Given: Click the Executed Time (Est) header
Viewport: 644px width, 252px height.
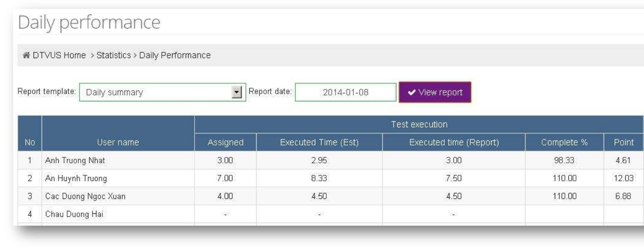Looking at the screenshot, I should (x=319, y=143).
